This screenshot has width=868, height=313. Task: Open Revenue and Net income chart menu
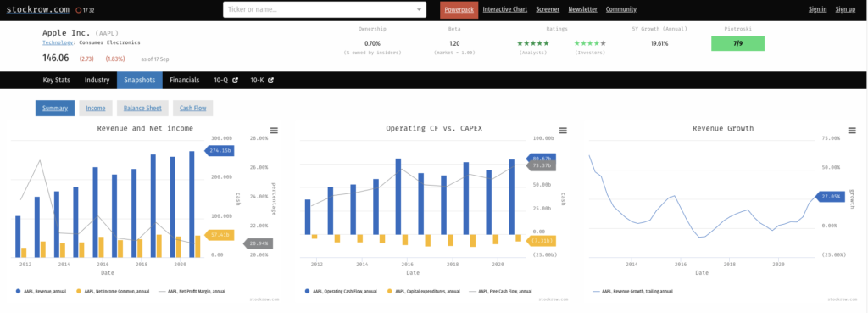[x=274, y=130]
